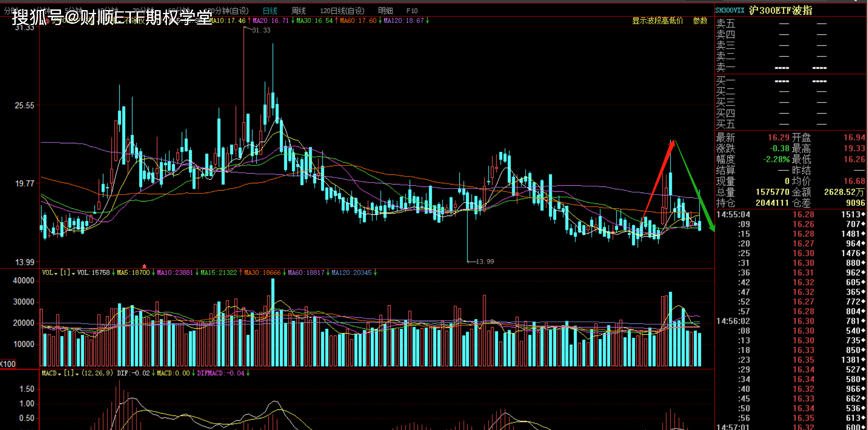This screenshot has width=868, height=430.
Task: Switch to the 日线 daily chart tab
Action: click(270, 11)
